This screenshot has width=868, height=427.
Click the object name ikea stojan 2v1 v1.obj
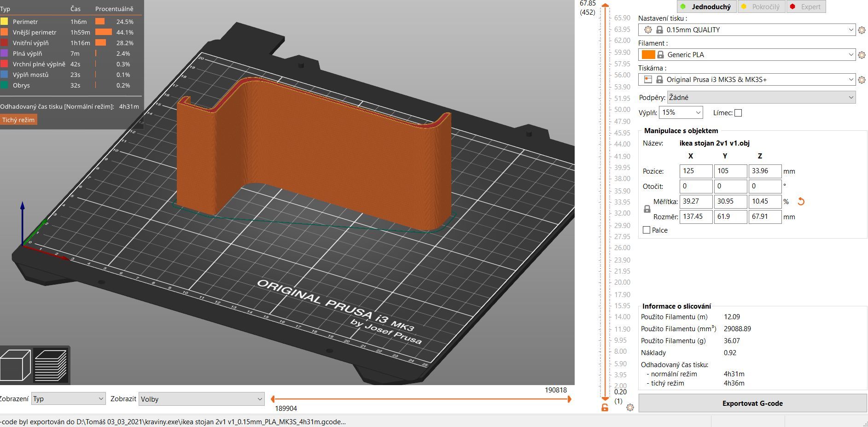pyautogui.click(x=714, y=143)
